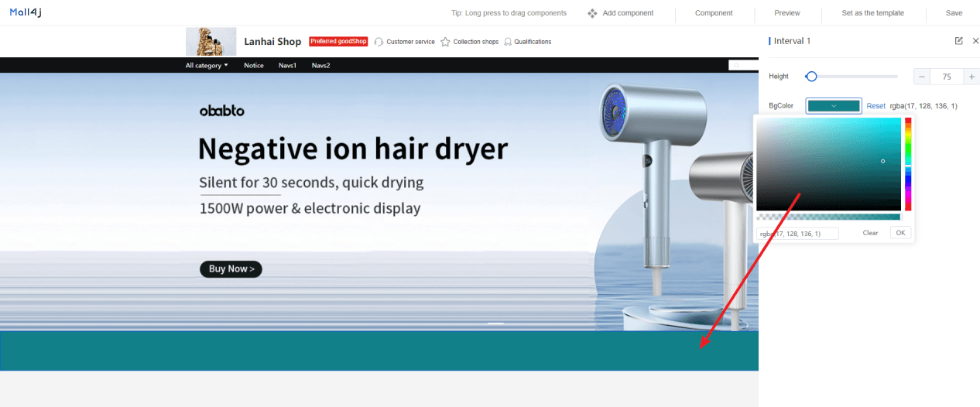Click the rgba color text input
The height and width of the screenshot is (407, 980).
tap(797, 233)
